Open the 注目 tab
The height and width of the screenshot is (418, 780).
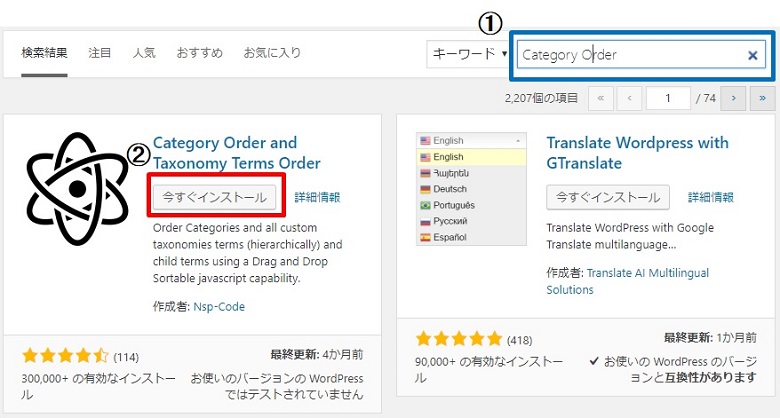100,53
